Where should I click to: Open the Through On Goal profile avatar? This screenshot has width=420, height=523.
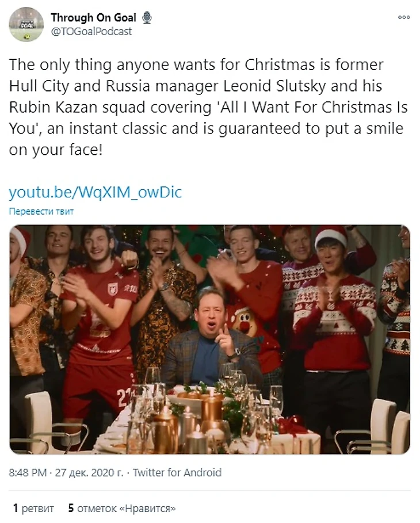click(x=26, y=24)
